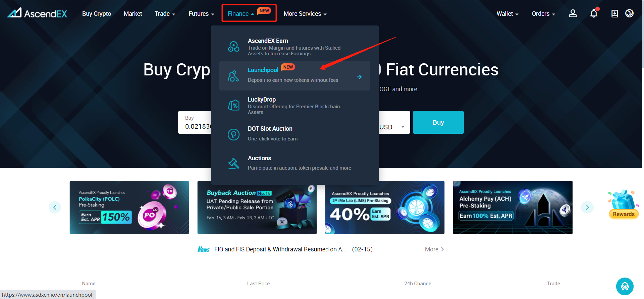
Task: Click the AscendEX logo
Action: pyautogui.click(x=37, y=13)
